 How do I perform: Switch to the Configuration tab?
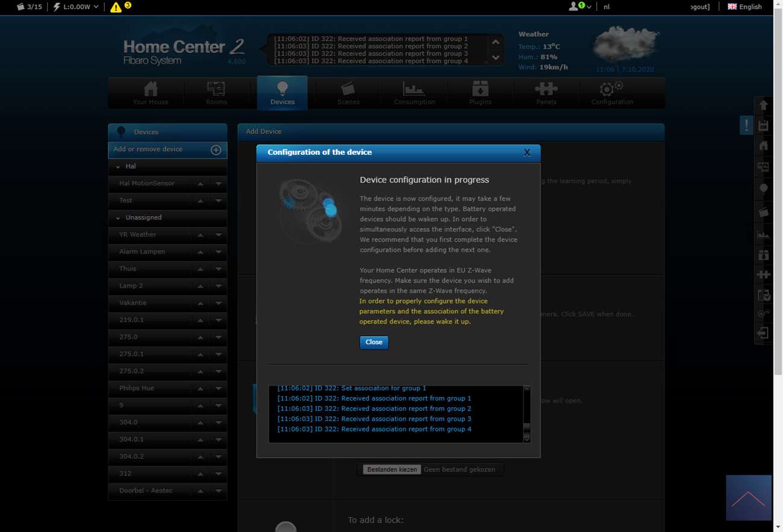click(611, 93)
